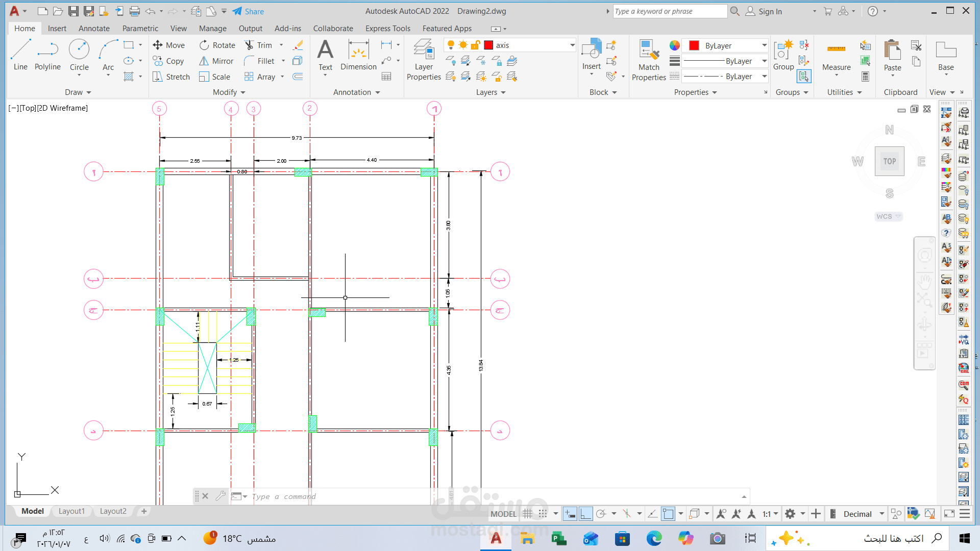Image resolution: width=980 pixels, height=551 pixels.
Task: Switch to the Layout1 tab
Action: (x=71, y=511)
